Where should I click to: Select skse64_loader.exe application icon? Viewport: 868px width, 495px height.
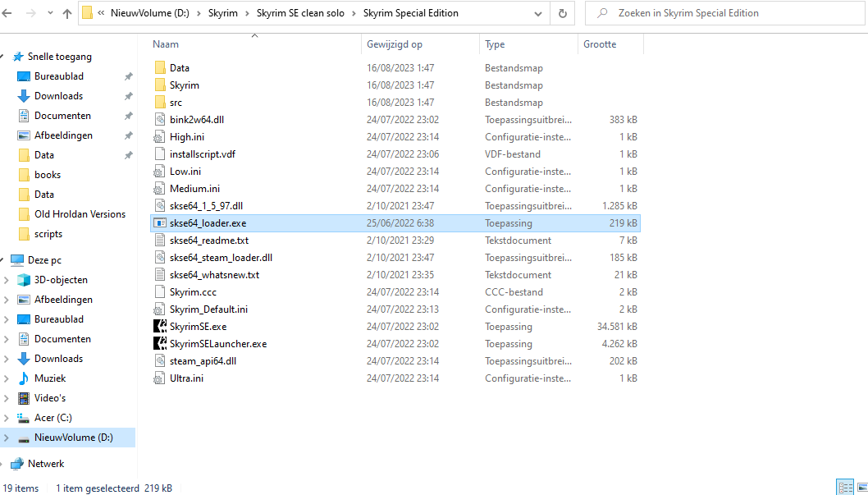tap(160, 222)
